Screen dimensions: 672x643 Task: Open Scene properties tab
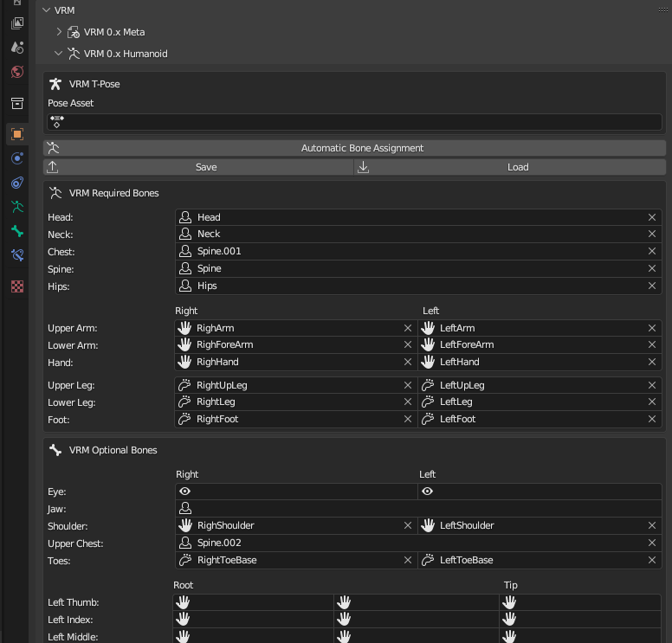pos(17,47)
